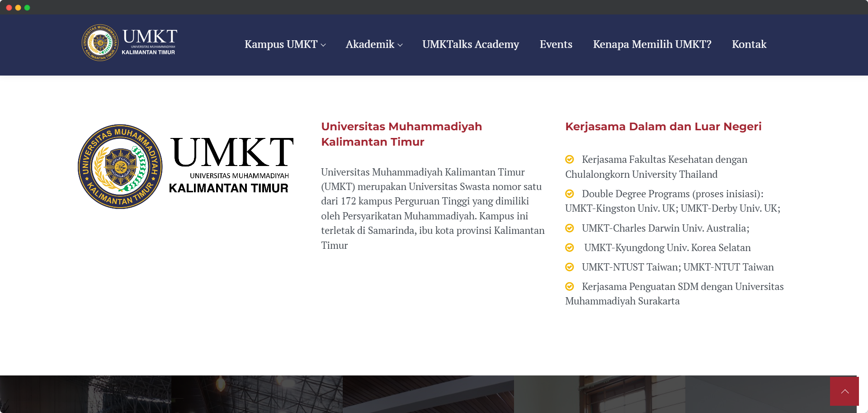Click the macOS green maximize window button

27,8
